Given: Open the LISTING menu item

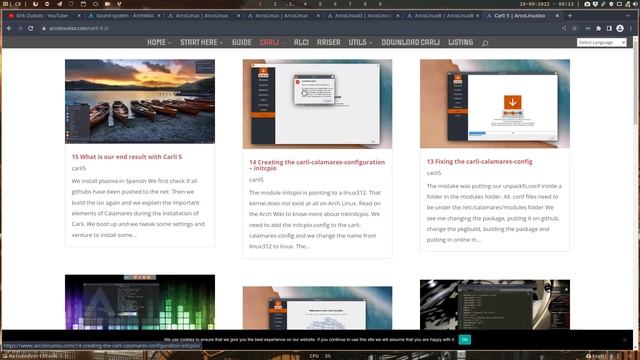Looking at the screenshot, I should [x=460, y=42].
